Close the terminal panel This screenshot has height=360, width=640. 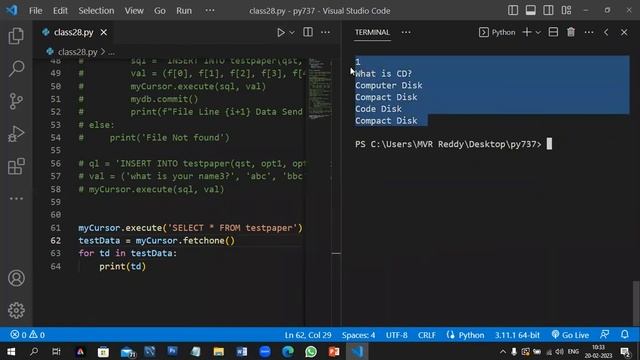[x=624, y=32]
